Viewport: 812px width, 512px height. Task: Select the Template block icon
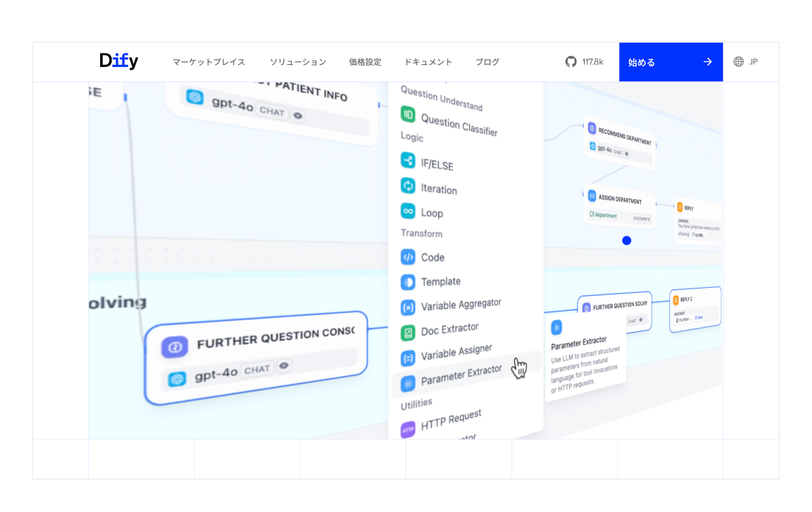pos(408,282)
